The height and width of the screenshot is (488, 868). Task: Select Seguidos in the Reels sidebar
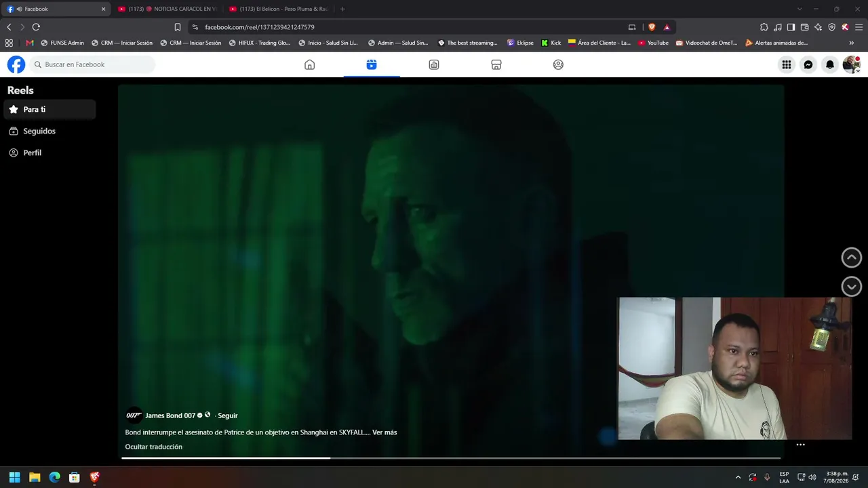pos(50,131)
